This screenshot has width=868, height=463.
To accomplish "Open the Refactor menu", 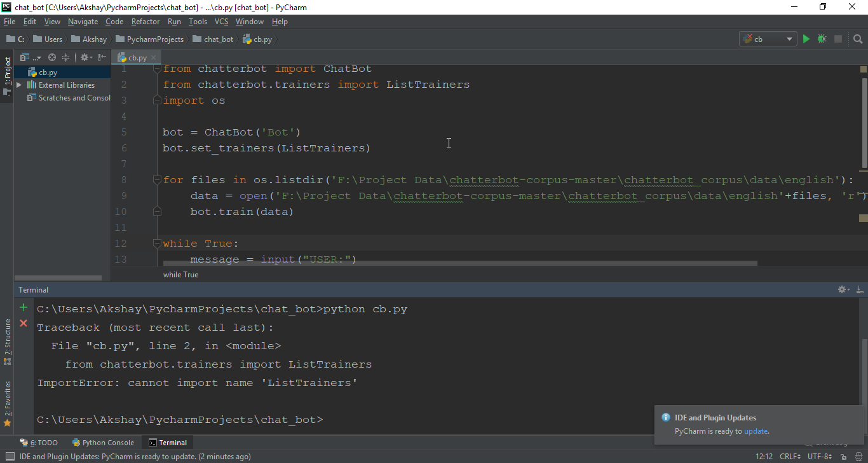I will pyautogui.click(x=146, y=21).
